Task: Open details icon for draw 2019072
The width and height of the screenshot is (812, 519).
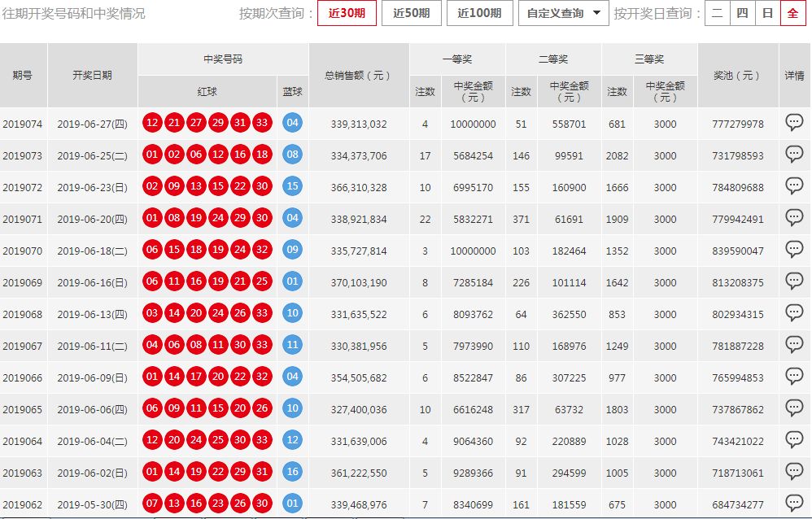Action: (x=794, y=186)
